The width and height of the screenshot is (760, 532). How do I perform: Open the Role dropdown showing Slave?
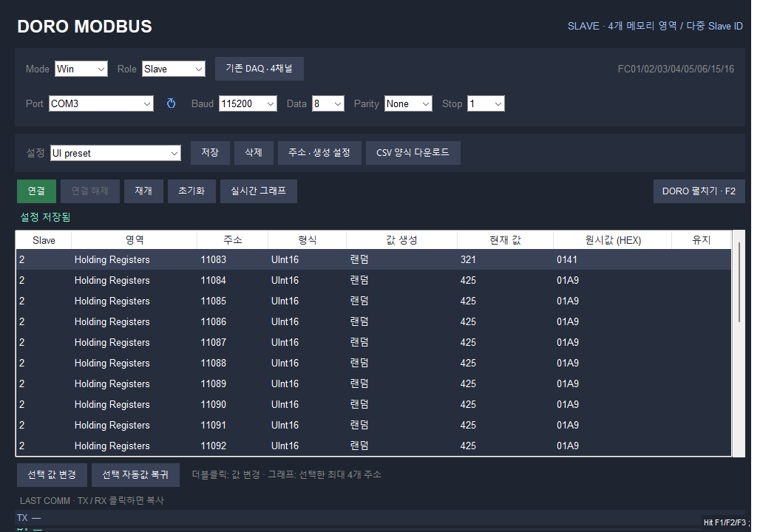(174, 69)
